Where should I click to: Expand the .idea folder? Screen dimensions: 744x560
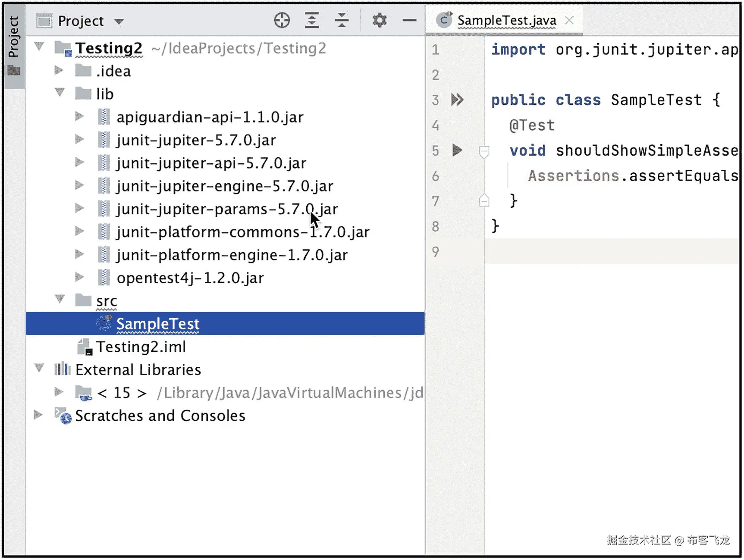[x=59, y=71]
